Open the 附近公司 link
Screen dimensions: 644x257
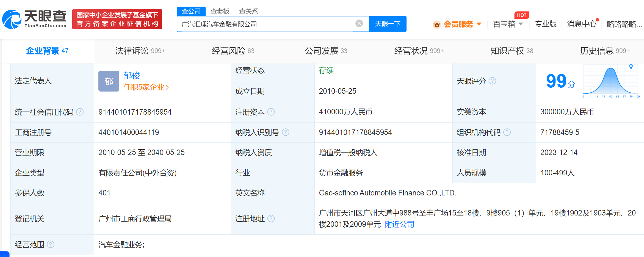tap(399, 224)
